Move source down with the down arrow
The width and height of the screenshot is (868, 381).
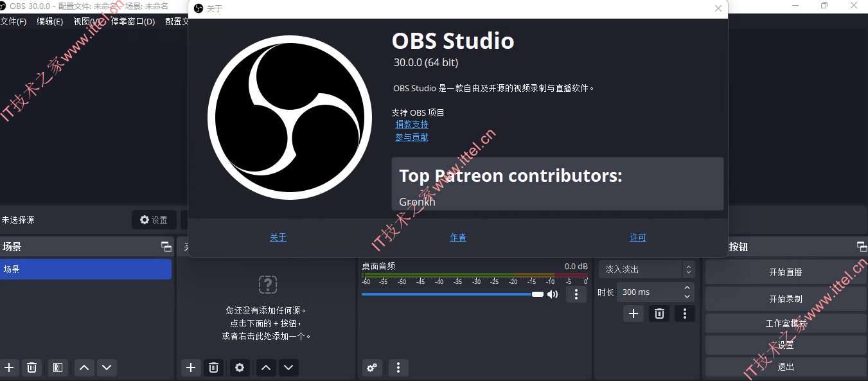(x=288, y=368)
